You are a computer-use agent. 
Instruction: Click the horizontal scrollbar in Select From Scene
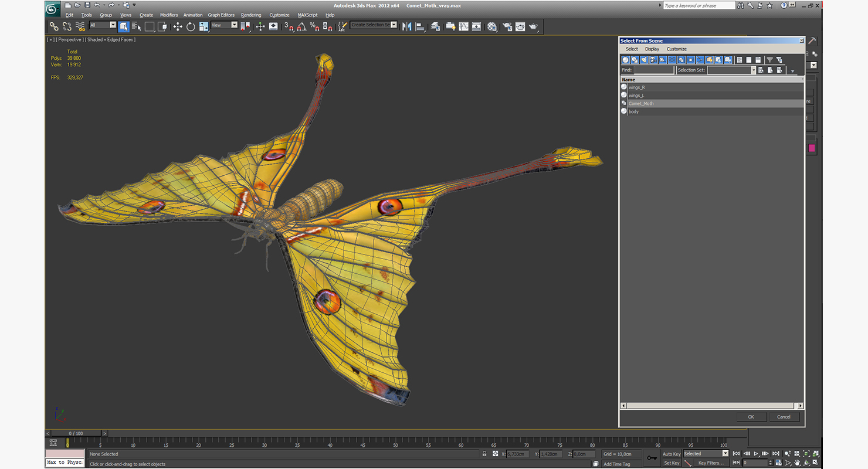pos(711,406)
